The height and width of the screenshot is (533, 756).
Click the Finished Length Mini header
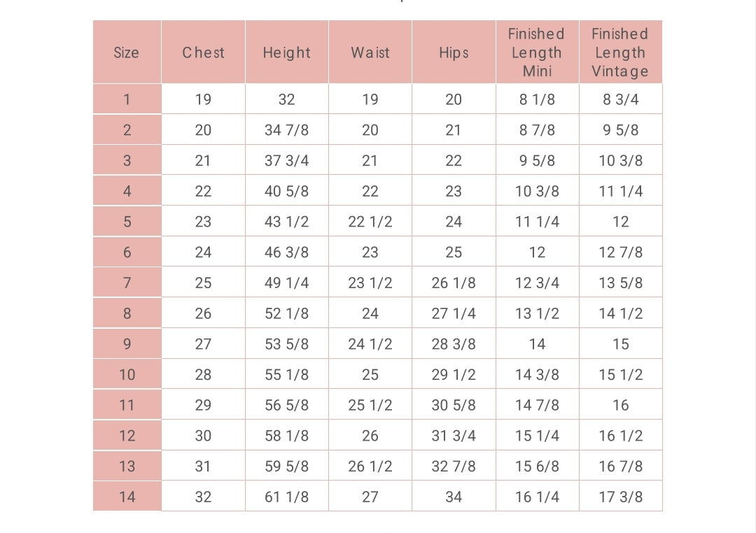537,52
